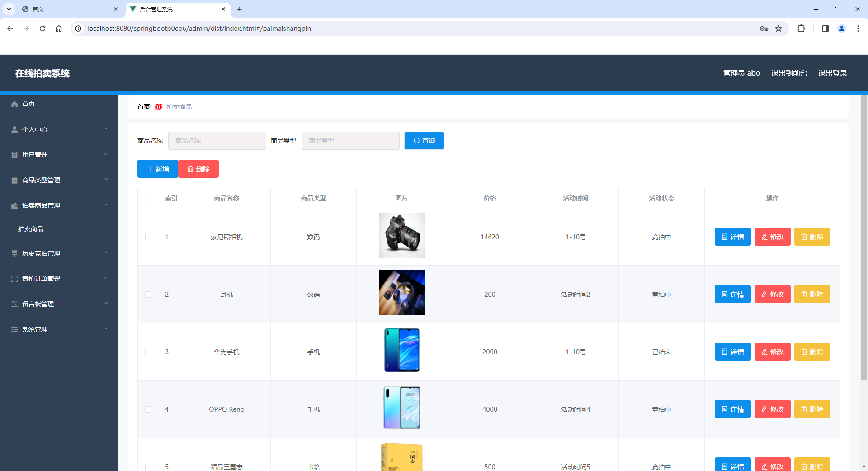The width and height of the screenshot is (868, 471).
Task: Click 管理员 abo in the header
Action: [x=741, y=73]
